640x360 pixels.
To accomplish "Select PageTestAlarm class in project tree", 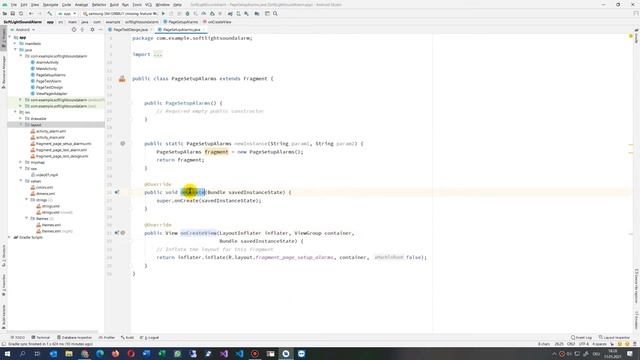I will (48, 81).
